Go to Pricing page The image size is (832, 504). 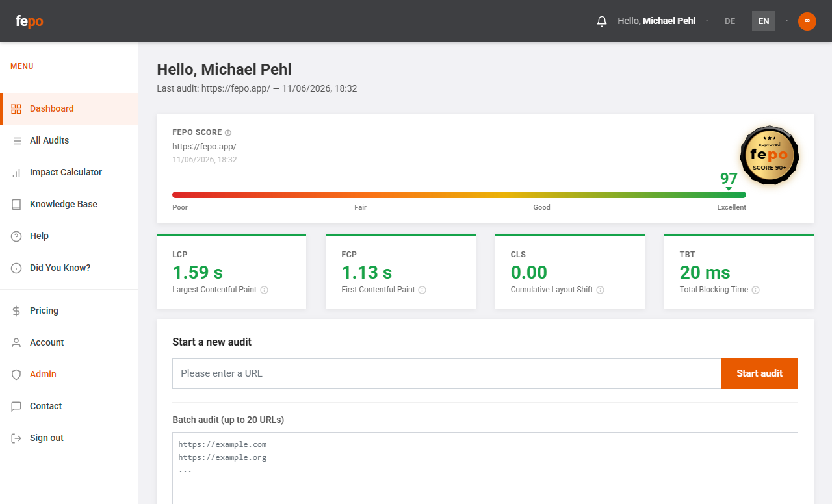tap(69, 310)
